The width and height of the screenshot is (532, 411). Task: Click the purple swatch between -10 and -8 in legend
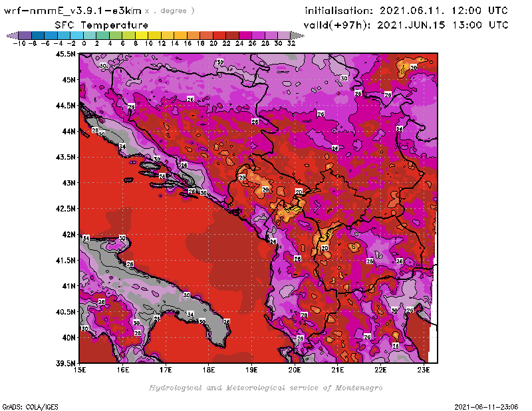point(25,35)
